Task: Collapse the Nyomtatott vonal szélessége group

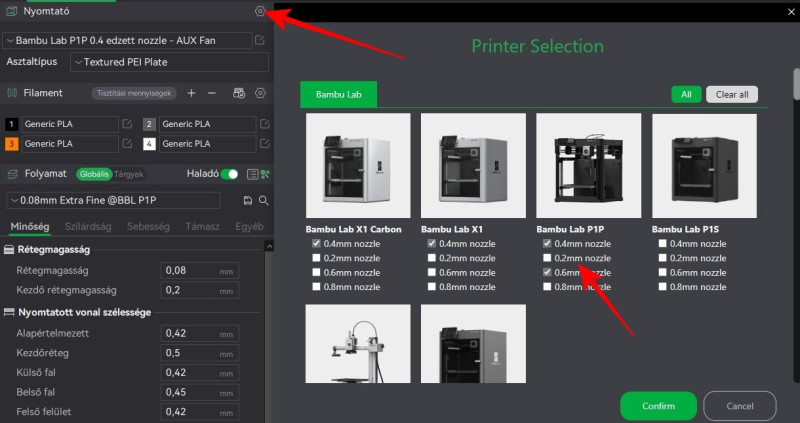Action: point(84,312)
